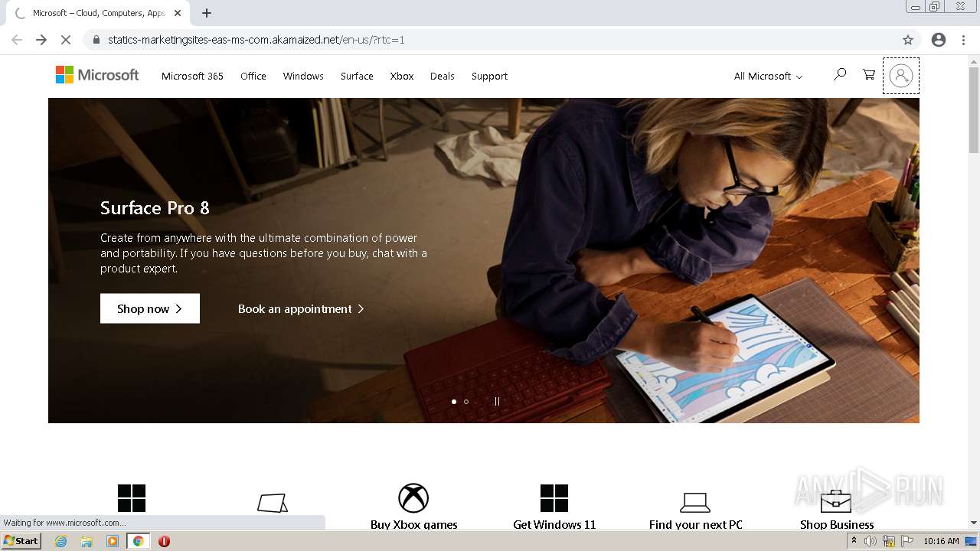Image resolution: width=980 pixels, height=551 pixels.
Task: Open the Microsoft 365 nav item
Action: click(x=192, y=76)
